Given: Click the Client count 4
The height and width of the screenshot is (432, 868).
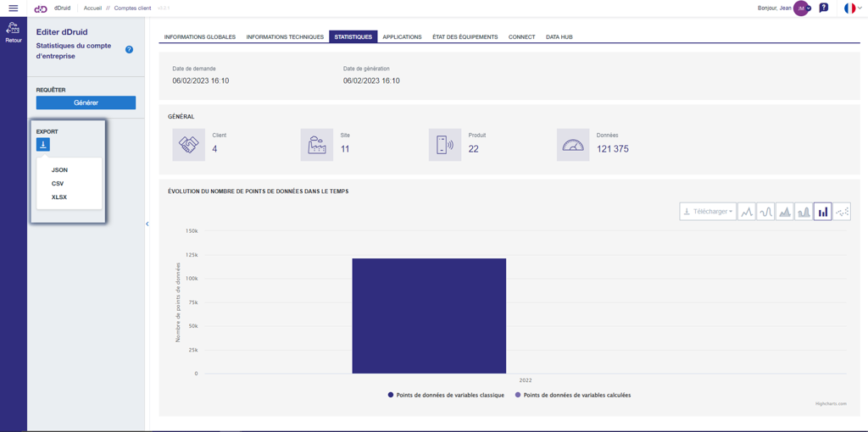Looking at the screenshot, I should click(x=214, y=149).
